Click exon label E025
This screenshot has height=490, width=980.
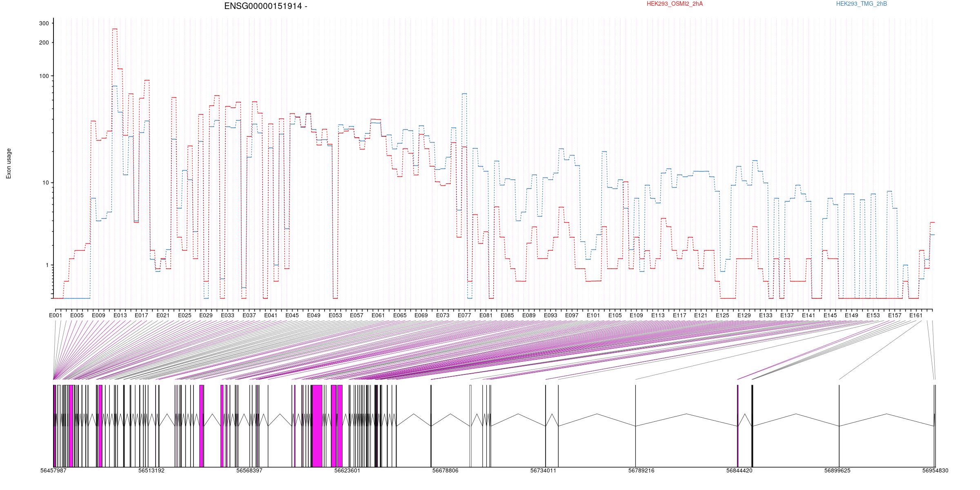tap(185, 315)
